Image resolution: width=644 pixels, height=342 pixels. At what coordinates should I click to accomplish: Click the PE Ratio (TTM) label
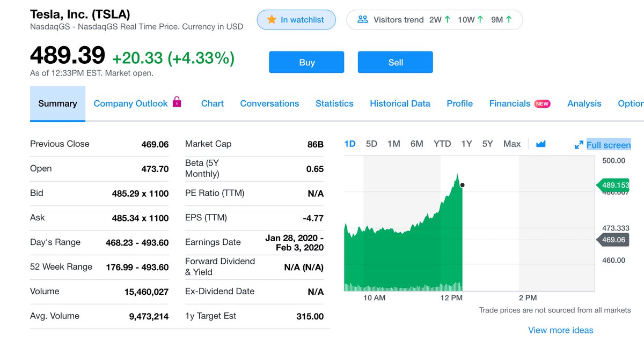coord(215,193)
